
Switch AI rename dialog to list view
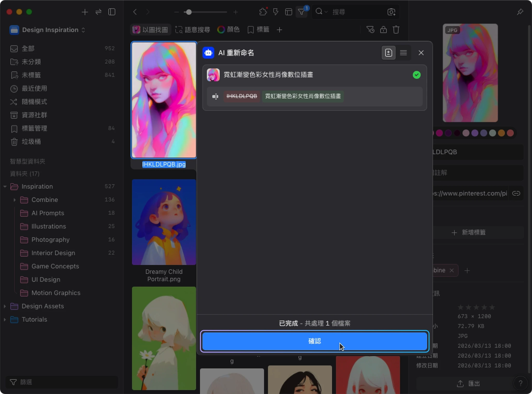click(x=403, y=53)
